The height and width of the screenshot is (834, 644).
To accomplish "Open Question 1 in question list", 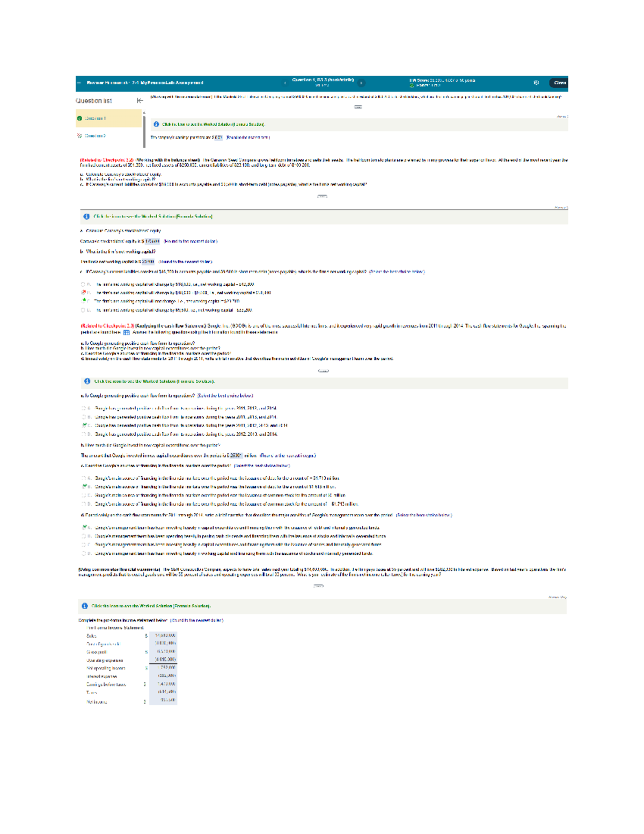I will [96, 119].
